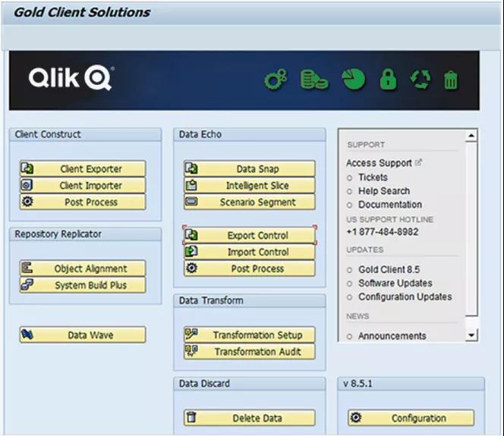Image resolution: width=504 pixels, height=436 pixels.
Task: Click the Client Construct group header
Action: (x=86, y=134)
